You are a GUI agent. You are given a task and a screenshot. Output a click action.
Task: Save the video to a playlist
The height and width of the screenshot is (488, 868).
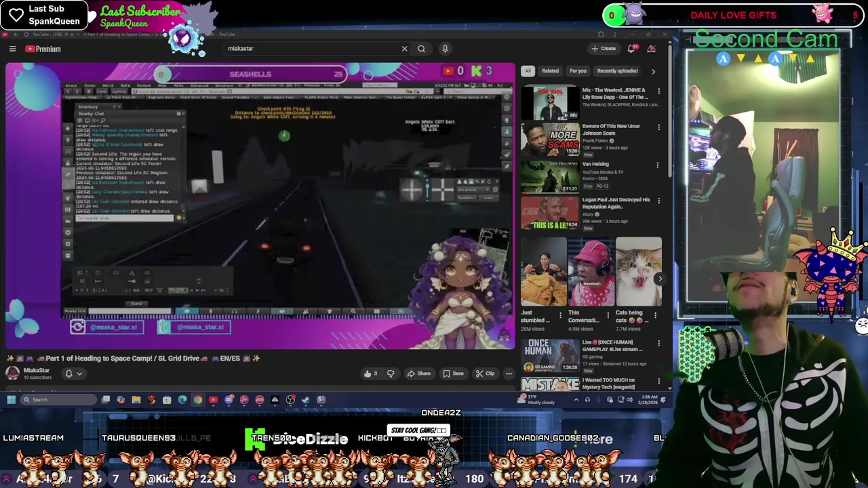coord(454,373)
